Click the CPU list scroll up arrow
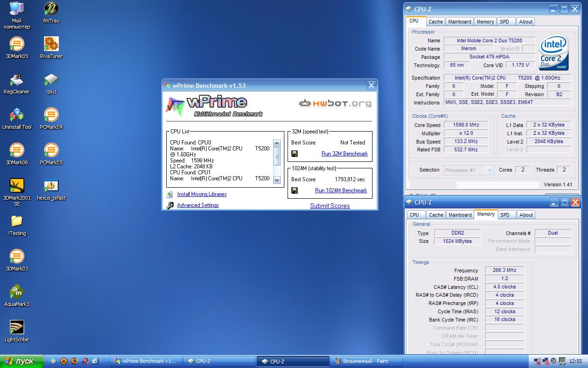The height and width of the screenshot is (368, 588). [277, 144]
